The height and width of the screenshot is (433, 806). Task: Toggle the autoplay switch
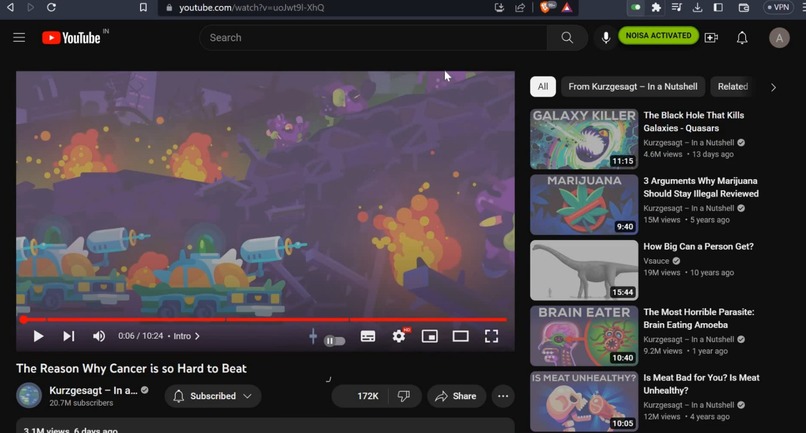click(335, 340)
